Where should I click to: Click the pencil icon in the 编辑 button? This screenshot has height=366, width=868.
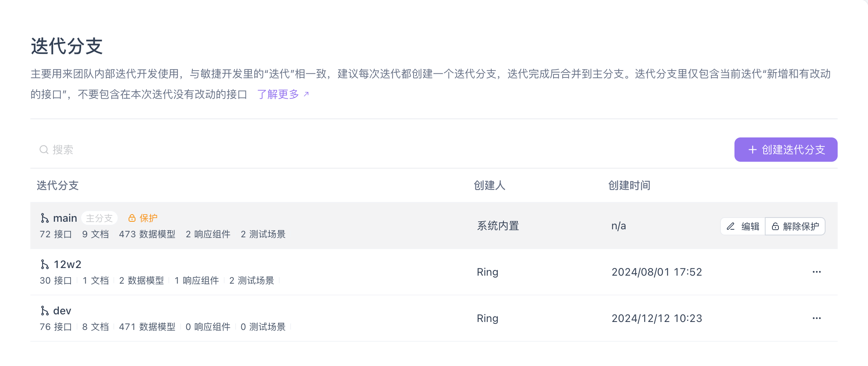click(x=730, y=226)
